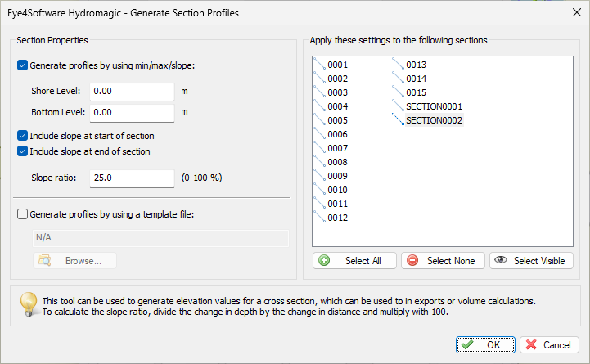The image size is (590, 364).
Task: Click the section line icon beside 0001
Action: pyautogui.click(x=319, y=65)
